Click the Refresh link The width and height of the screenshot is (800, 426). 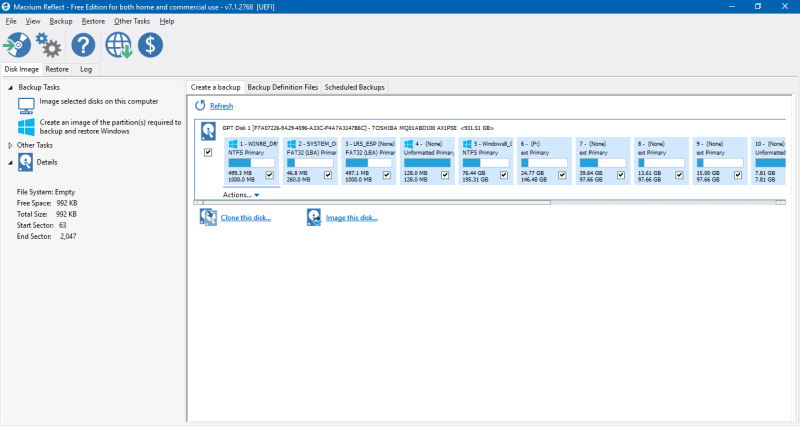point(221,106)
